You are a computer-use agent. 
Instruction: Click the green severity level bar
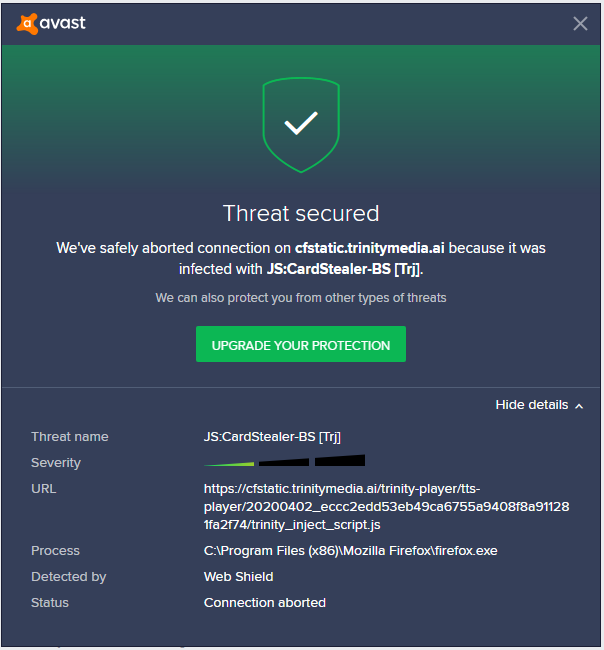click(x=229, y=464)
